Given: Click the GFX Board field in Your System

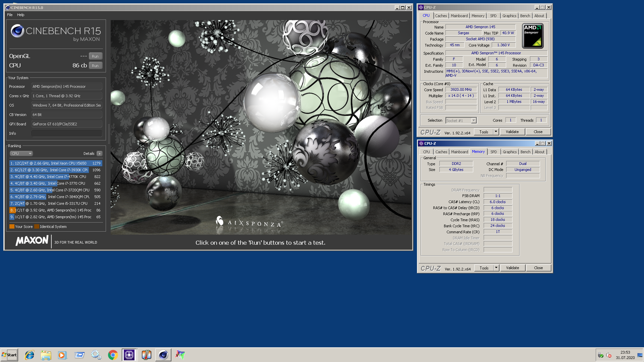Looking at the screenshot, I should 67,124.
